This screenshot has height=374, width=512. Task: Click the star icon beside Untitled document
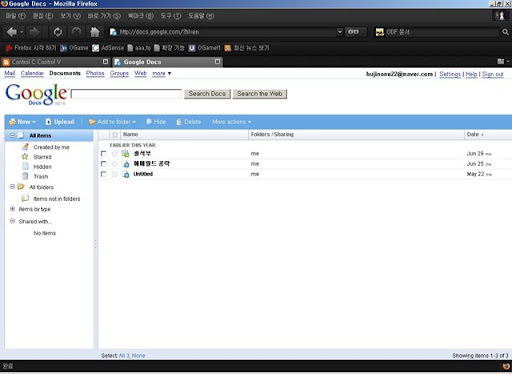pos(115,174)
